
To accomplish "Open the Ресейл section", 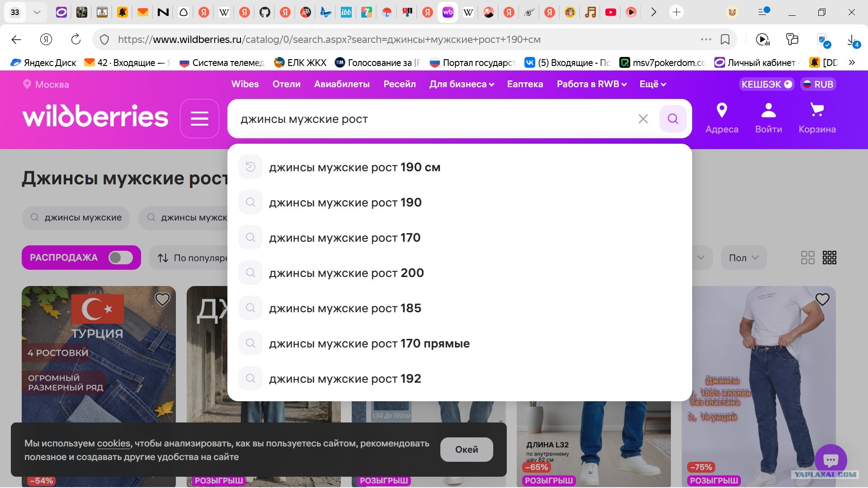I will (400, 84).
